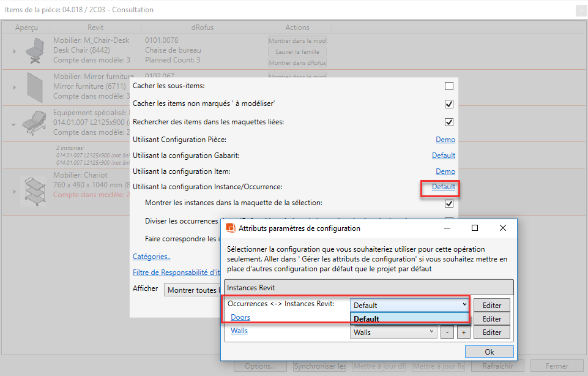
Task: Close the Attributs paramètres de configuration dialog
Action: point(502,228)
